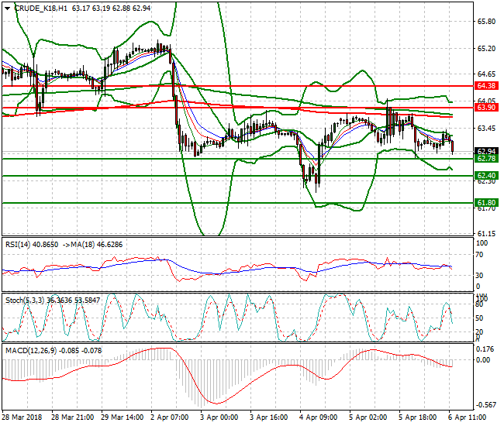Click the Stoch(5,3,3) indicator label
Screen dimensions: 504x426
tap(53, 301)
